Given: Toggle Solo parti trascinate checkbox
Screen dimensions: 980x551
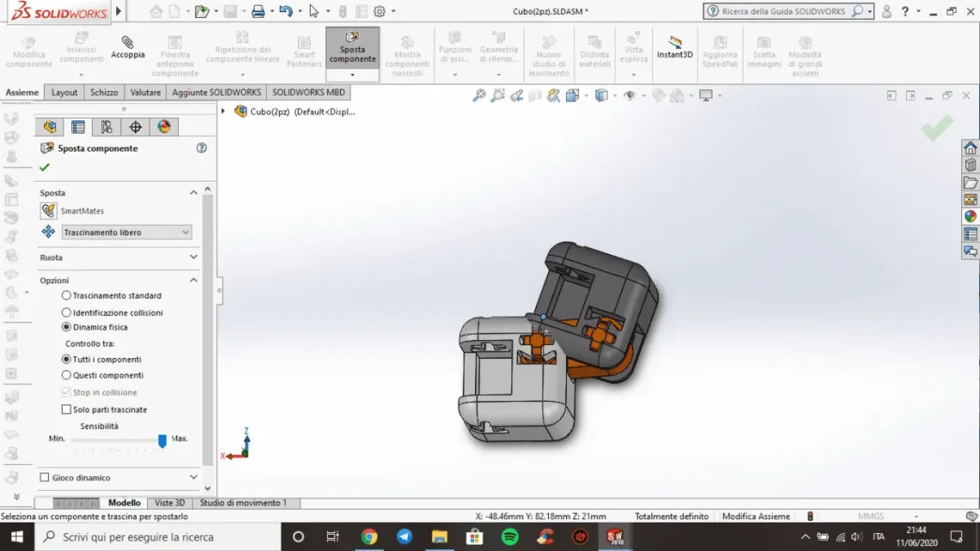Looking at the screenshot, I should pyautogui.click(x=66, y=410).
